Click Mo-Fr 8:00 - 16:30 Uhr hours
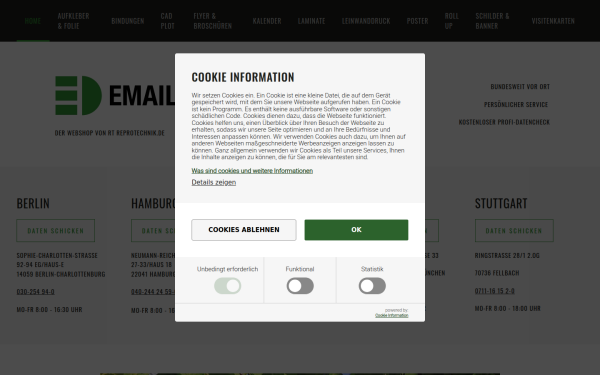Viewport: 600px width, 375px height. pos(49,310)
